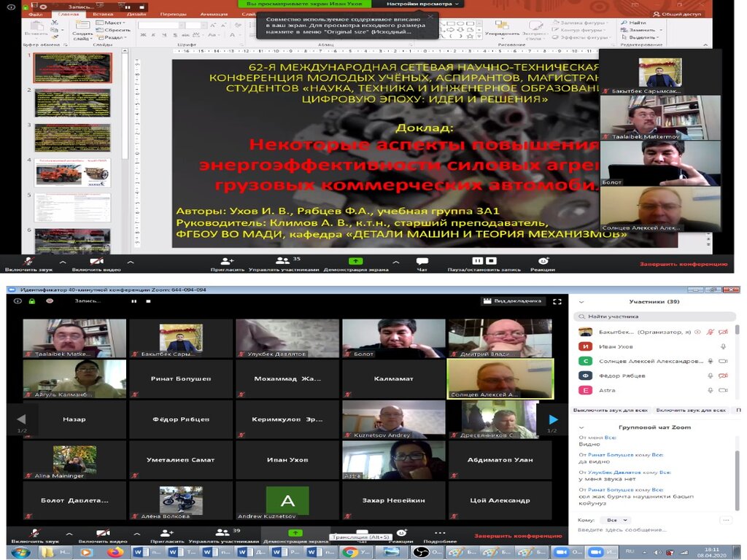Open the Кому recipient dropdown
747x560 pixels.
coord(617,520)
